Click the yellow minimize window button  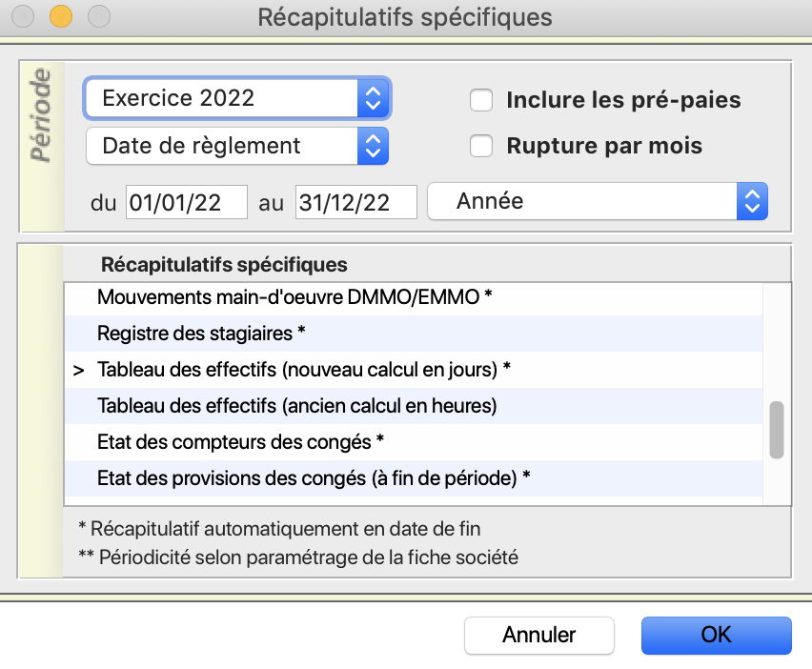(61, 16)
